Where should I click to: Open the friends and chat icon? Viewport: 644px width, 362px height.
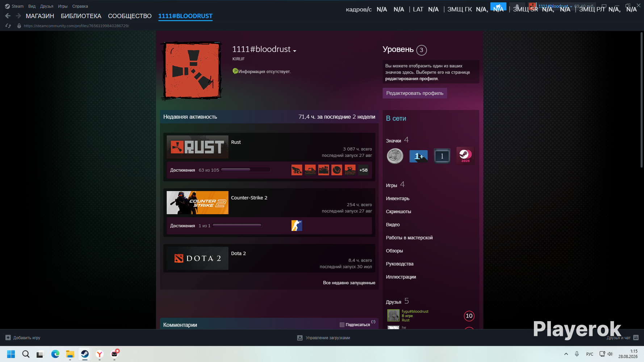[x=636, y=338]
